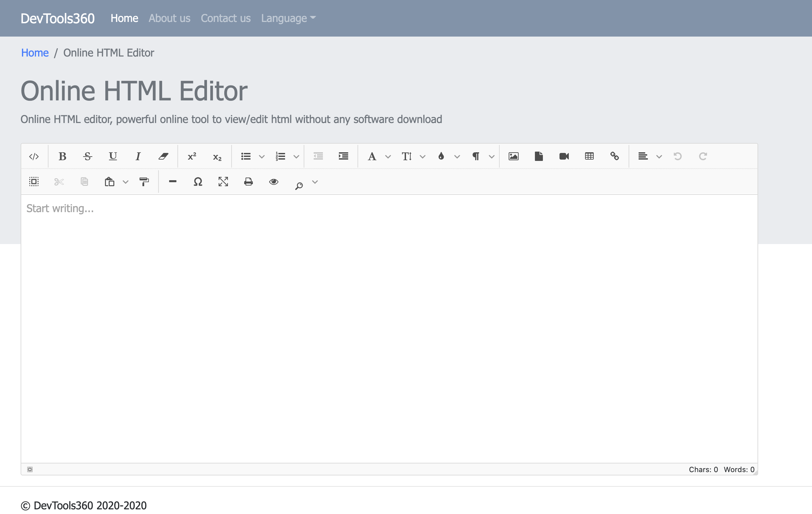The height and width of the screenshot is (514, 812).
Task: Open the Language menu
Action: (288, 18)
